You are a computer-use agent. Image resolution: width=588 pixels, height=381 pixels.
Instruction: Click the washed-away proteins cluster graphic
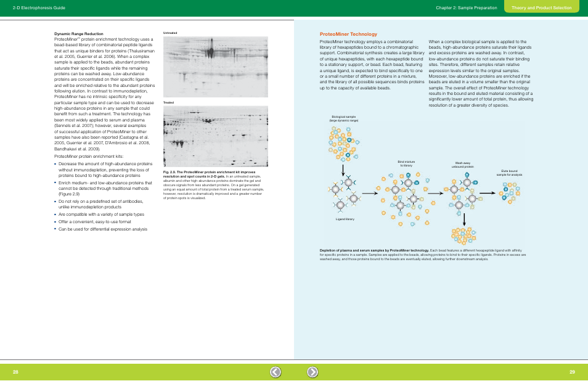[464, 235]
